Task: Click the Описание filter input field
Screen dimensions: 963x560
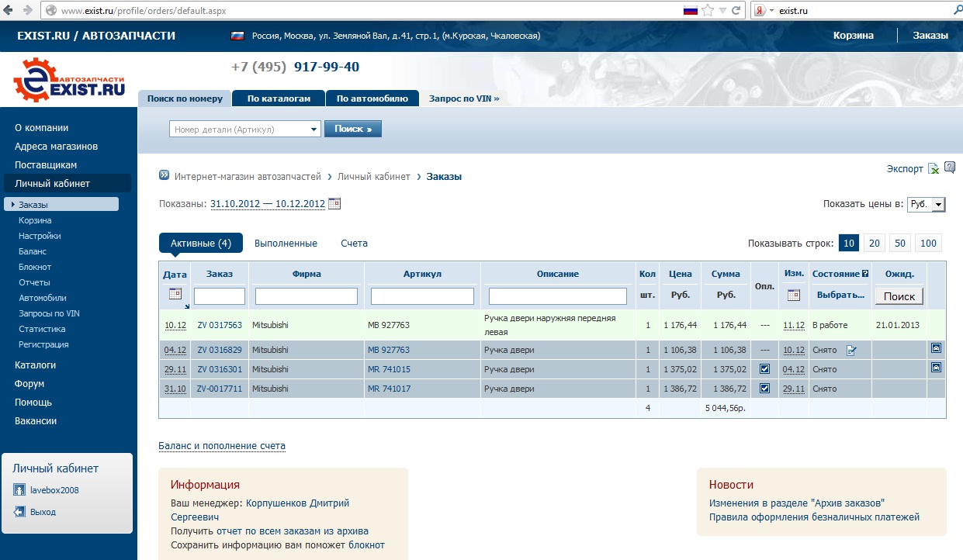Action: (558, 296)
